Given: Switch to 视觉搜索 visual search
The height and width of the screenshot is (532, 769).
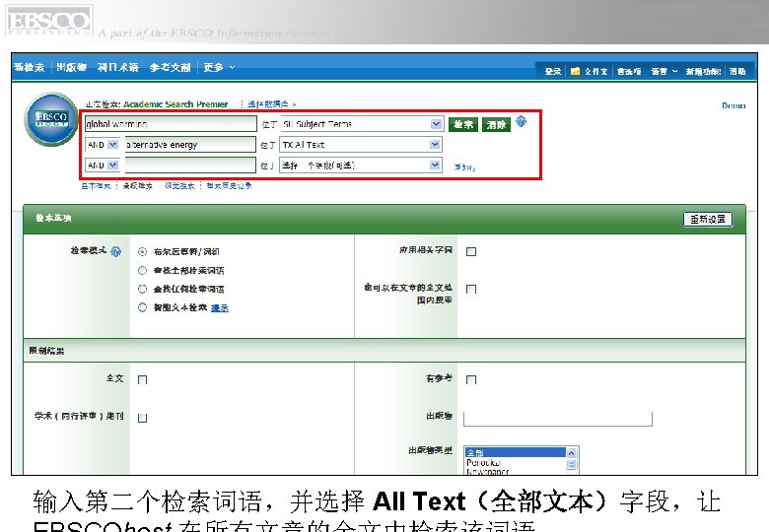Looking at the screenshot, I should pyautogui.click(x=179, y=185).
